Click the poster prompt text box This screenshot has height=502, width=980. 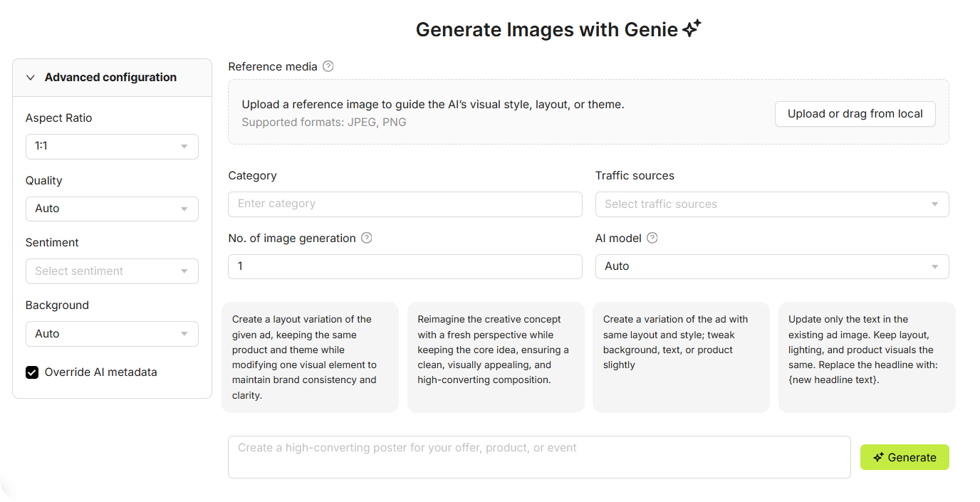[x=538, y=456]
